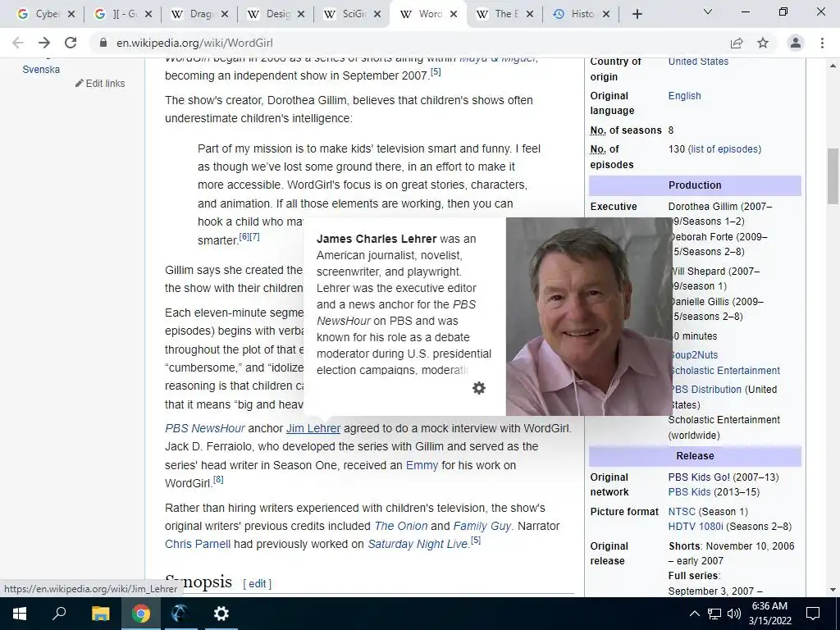Viewport: 840px width, 630px height.
Task: Click the address bar URL
Action: [194, 43]
